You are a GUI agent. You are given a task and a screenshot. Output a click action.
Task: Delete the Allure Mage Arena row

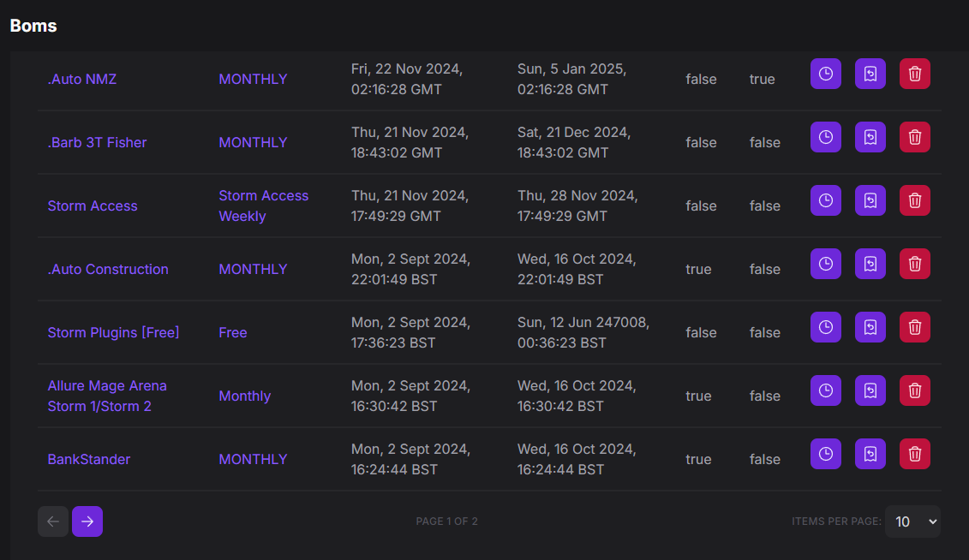[x=915, y=390]
